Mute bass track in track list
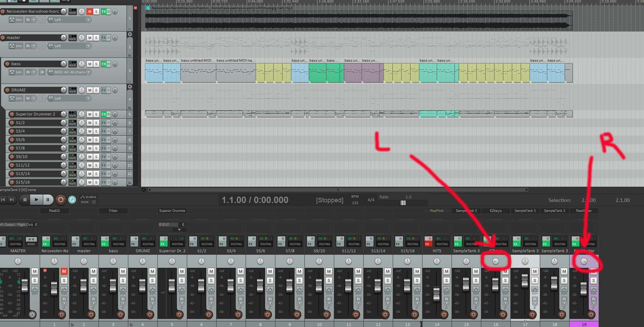Viewport: 644px width, 327px height. (x=90, y=64)
